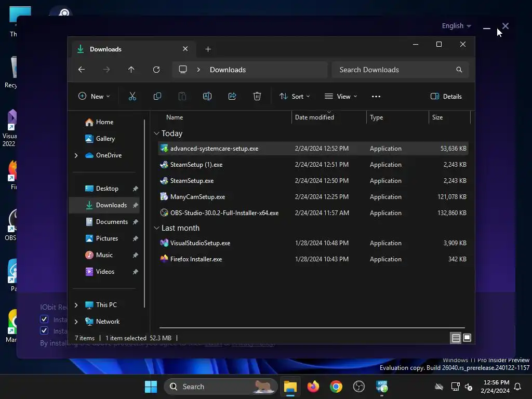Collapse the Today group
The image size is (532, 399).
pyautogui.click(x=156, y=134)
